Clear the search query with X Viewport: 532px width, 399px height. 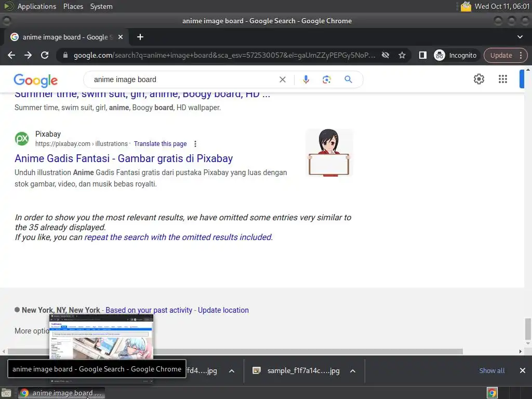pos(282,79)
